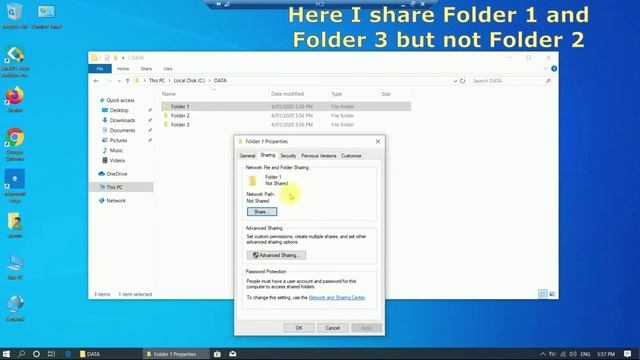Open the Share ribbon tab in Explorer
The width and height of the screenshot is (640, 360).
click(146, 69)
